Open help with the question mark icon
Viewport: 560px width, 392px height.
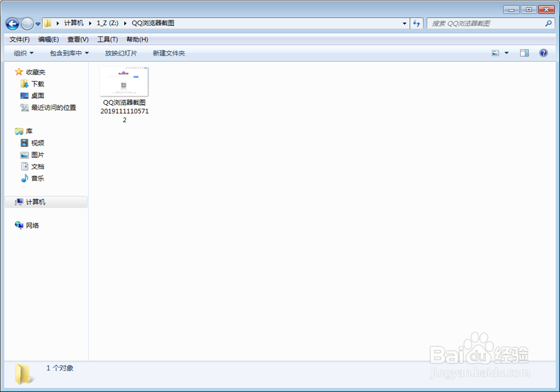[x=543, y=53]
